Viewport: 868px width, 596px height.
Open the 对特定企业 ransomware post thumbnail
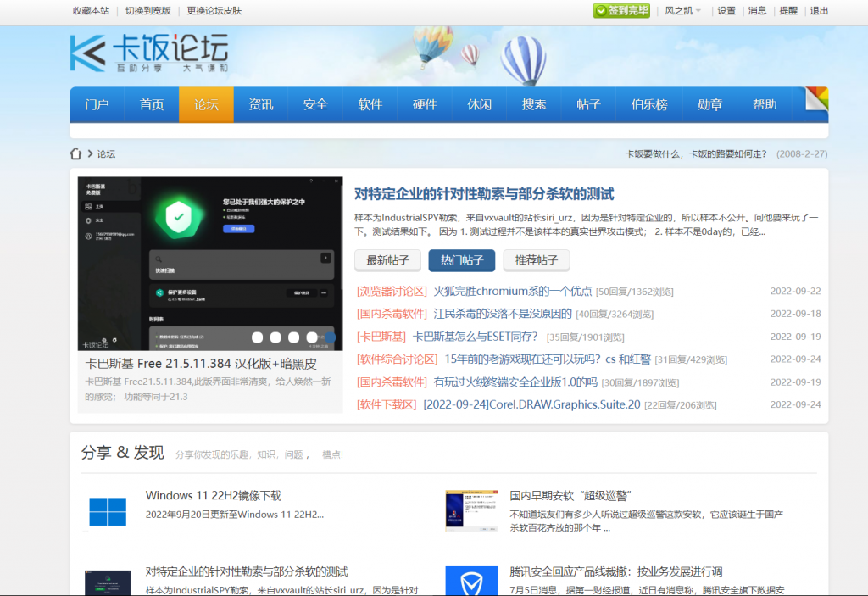[x=108, y=582]
